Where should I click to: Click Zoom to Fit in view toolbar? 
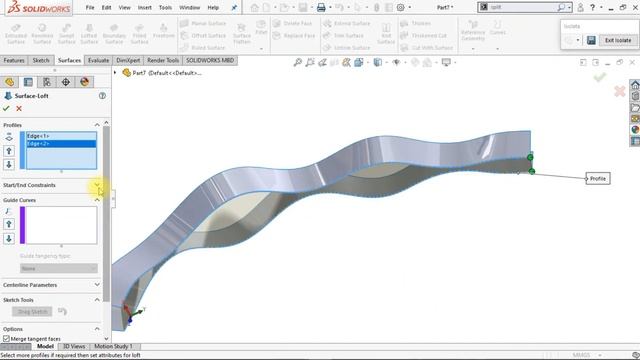(298, 62)
